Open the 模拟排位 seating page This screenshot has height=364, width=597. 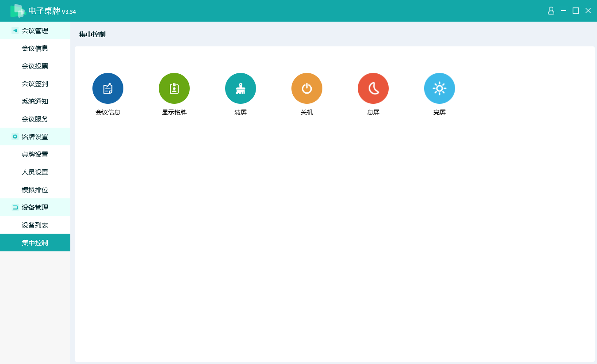[35, 190]
